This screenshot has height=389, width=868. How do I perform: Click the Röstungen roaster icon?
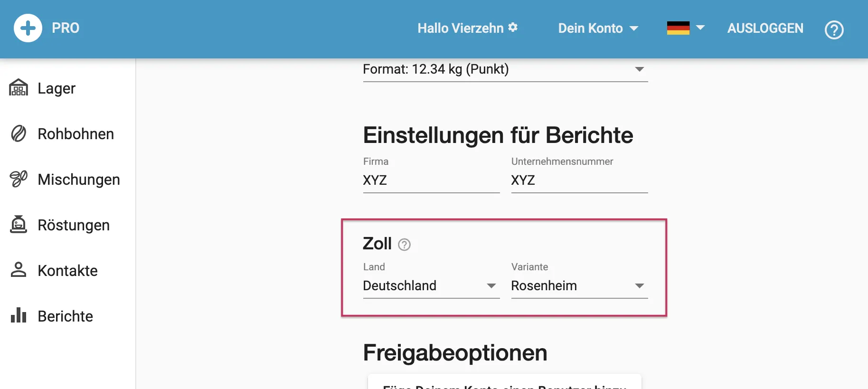19,225
